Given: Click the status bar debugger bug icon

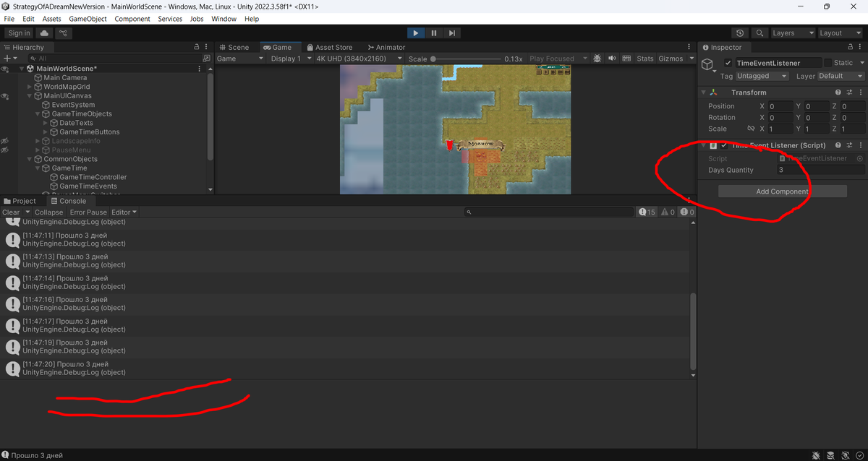Looking at the screenshot, I should (x=816, y=455).
